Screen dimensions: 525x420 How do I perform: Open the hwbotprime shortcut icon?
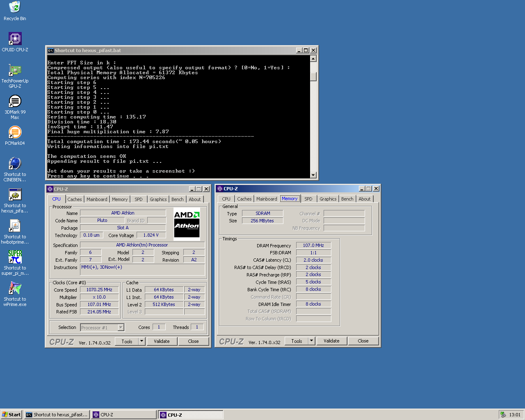(x=15, y=232)
